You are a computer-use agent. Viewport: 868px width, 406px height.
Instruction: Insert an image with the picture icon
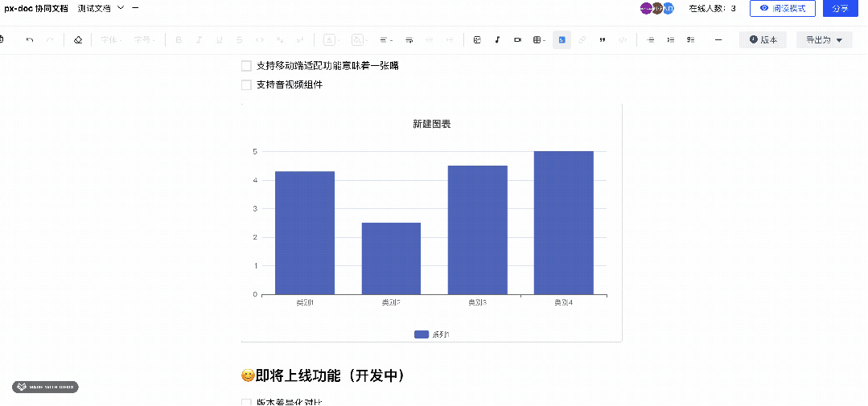pyautogui.click(x=477, y=40)
